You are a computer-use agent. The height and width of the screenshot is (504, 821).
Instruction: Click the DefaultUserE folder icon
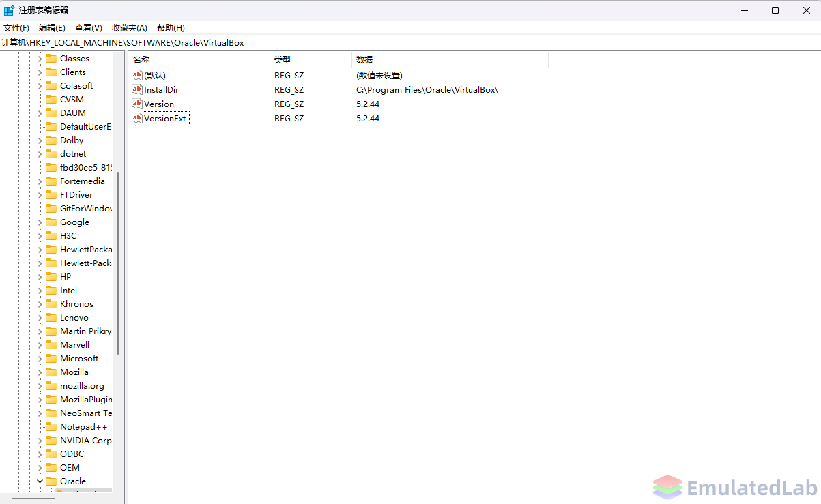51,127
